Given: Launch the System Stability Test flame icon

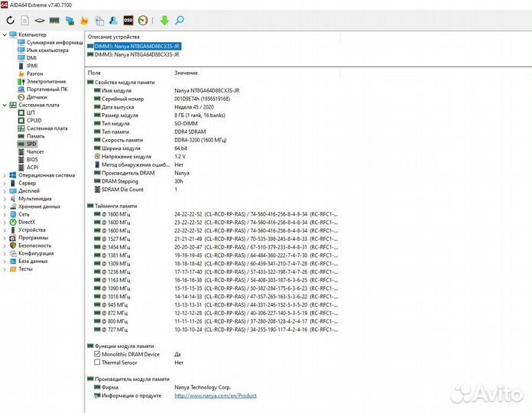Looking at the screenshot, I should [x=85, y=20].
